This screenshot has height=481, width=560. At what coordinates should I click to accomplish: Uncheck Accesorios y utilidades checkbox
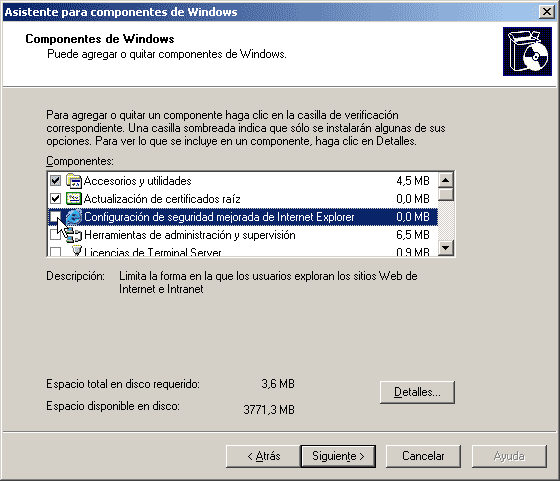click(x=55, y=181)
